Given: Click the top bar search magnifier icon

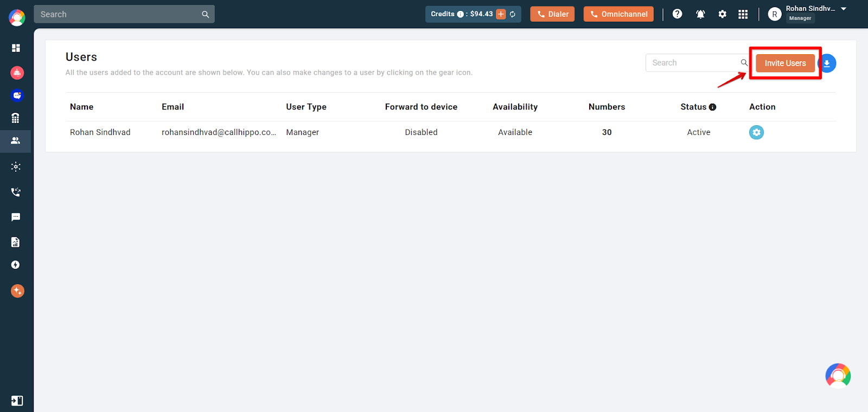Looking at the screenshot, I should (x=206, y=15).
